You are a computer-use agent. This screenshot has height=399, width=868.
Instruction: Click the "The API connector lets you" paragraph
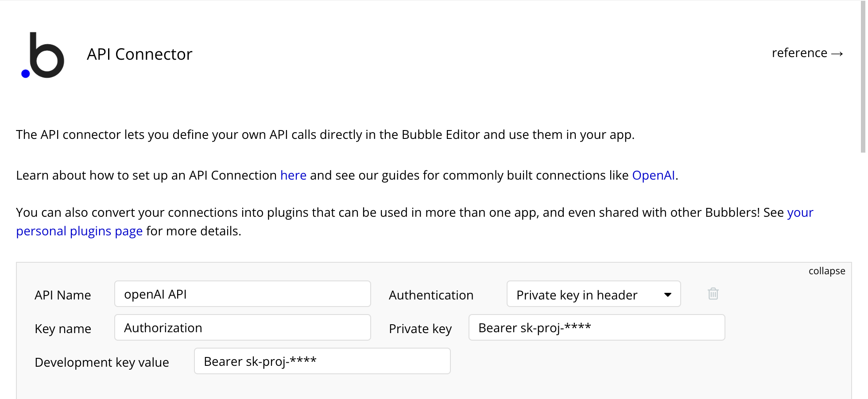coord(325,134)
